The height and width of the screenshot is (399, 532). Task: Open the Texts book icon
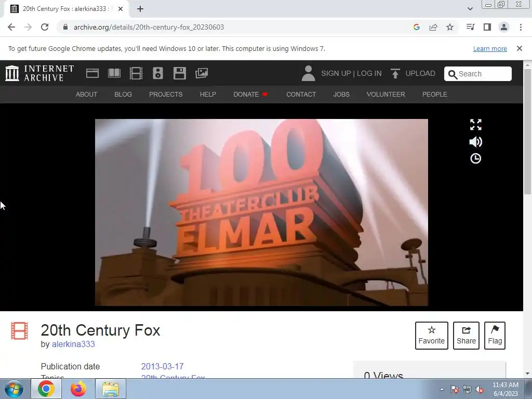pyautogui.click(x=114, y=73)
